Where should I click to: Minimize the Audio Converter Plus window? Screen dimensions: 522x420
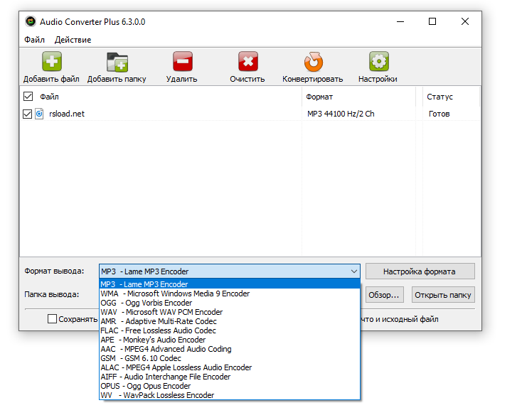coord(400,21)
